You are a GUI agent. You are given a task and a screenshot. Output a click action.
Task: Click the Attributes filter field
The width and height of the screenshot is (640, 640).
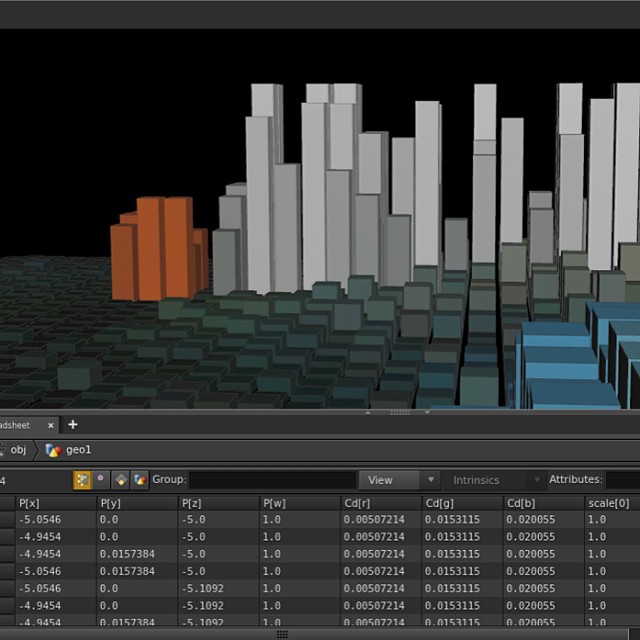click(622, 480)
